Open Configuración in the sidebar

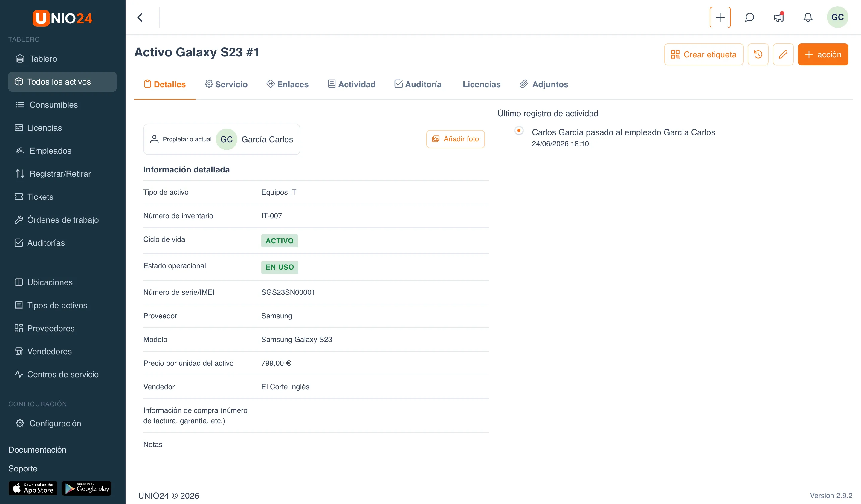coord(62,423)
